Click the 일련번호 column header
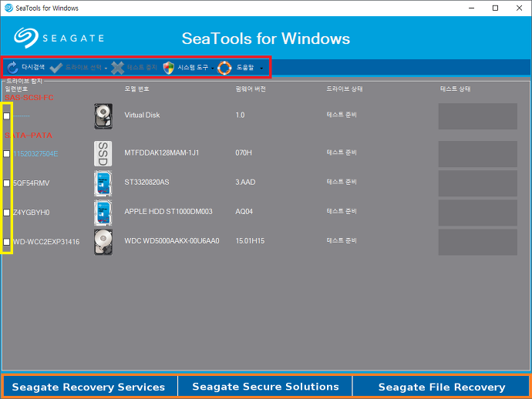The height and width of the screenshot is (399, 532). coord(16,89)
